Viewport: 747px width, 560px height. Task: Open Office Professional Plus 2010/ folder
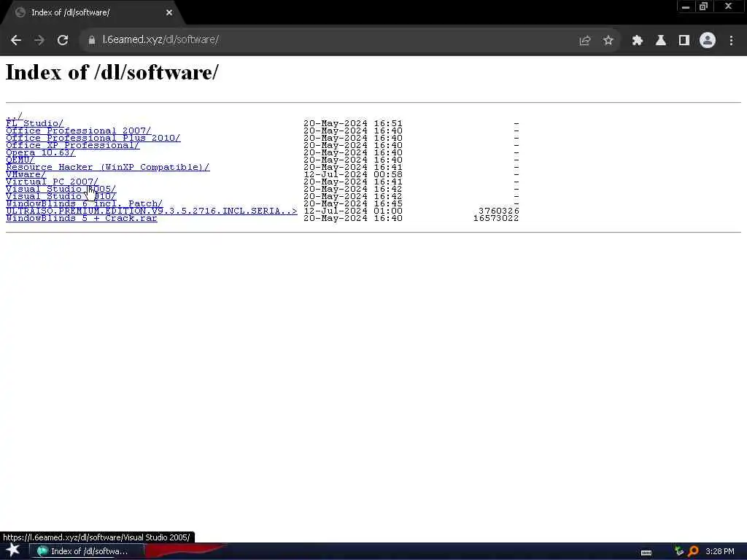(x=93, y=138)
